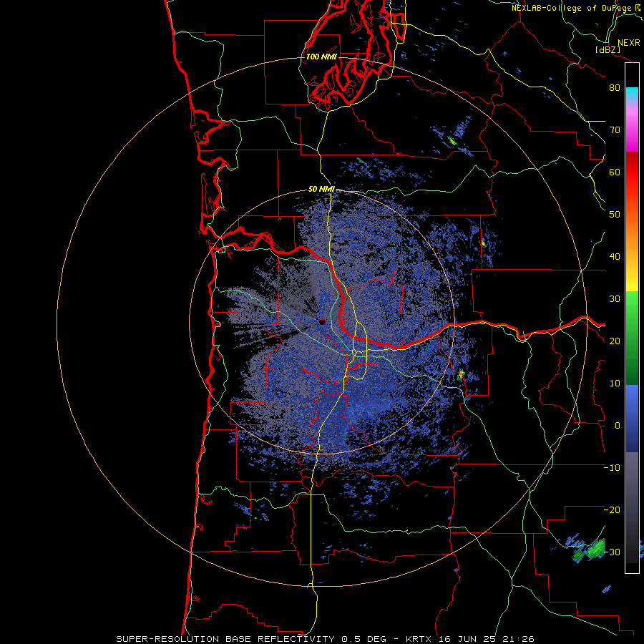Pick the yellow segment near 35 dBZ
644x644 pixels.
point(632,278)
